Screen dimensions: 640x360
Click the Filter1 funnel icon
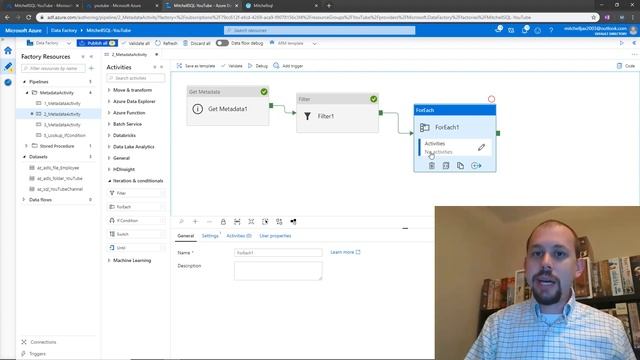pos(307,116)
